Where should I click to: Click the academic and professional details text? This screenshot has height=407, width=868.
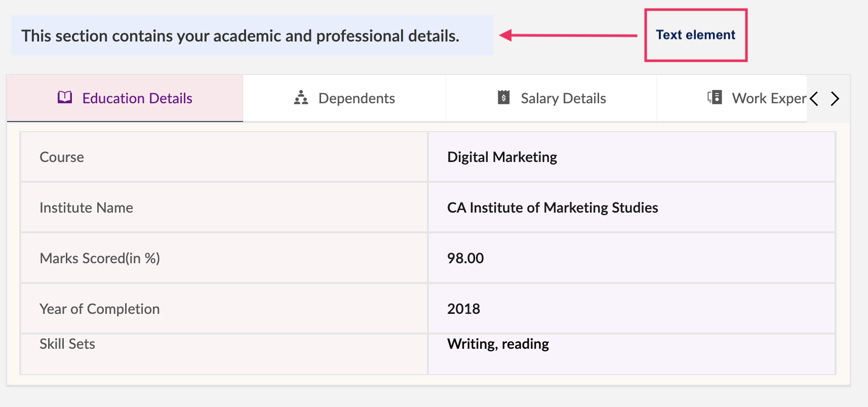click(x=240, y=36)
